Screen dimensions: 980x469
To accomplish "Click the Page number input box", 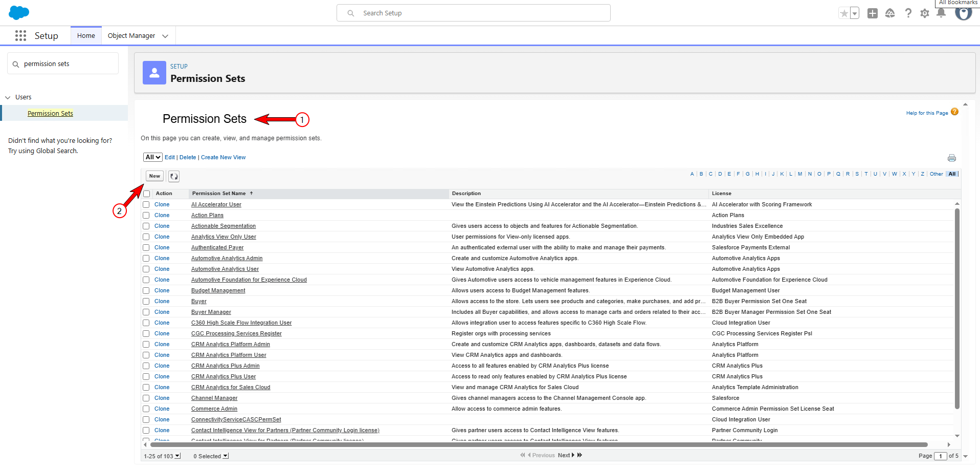I will click(940, 456).
